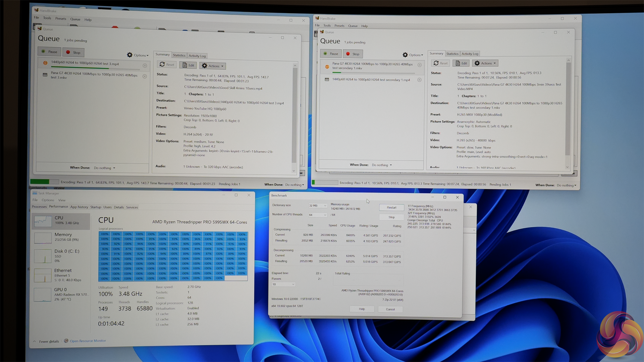
Task: Open the Number of CPU threads dropdown
Action: 317,215
